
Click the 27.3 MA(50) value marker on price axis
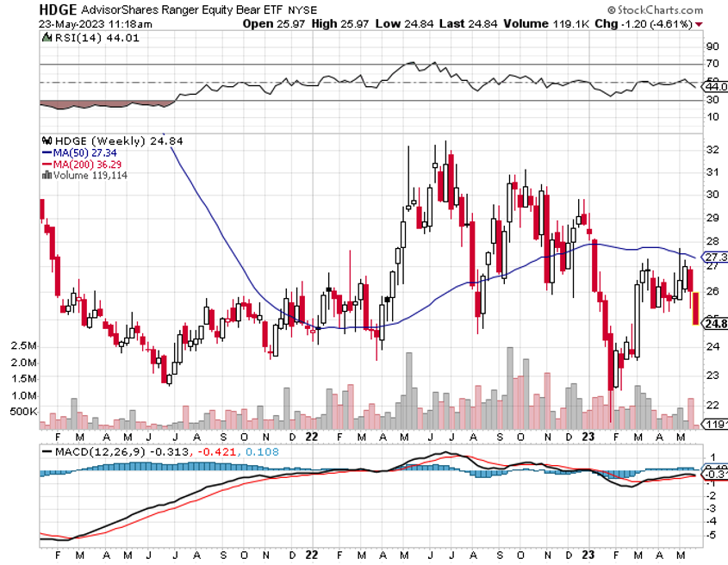tap(715, 257)
